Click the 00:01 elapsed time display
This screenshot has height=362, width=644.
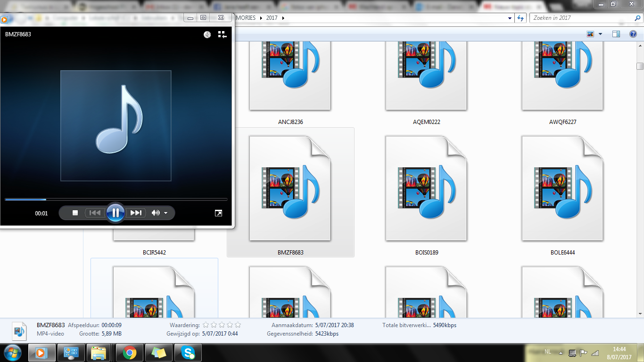coord(41,214)
